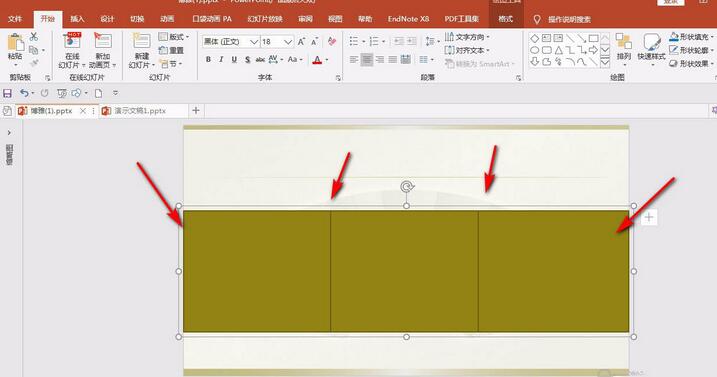Toggle Italic formatting

[x=221, y=60]
